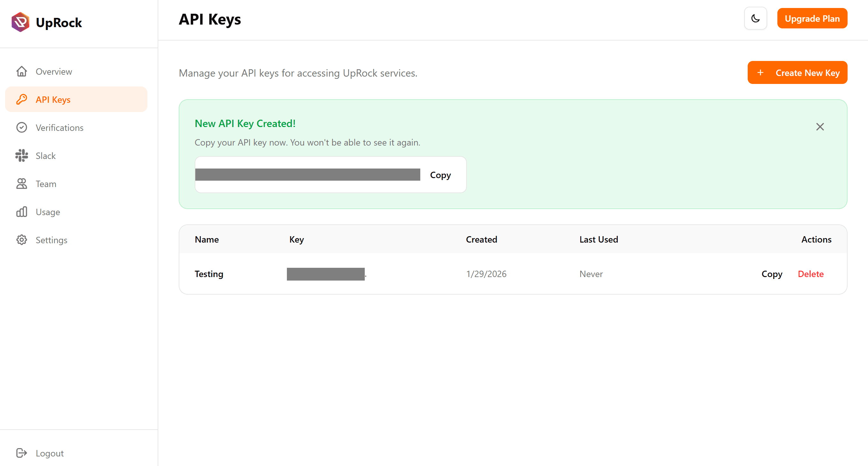Click the Usage bar-chart icon
This screenshot has width=868, height=466.
(22, 212)
